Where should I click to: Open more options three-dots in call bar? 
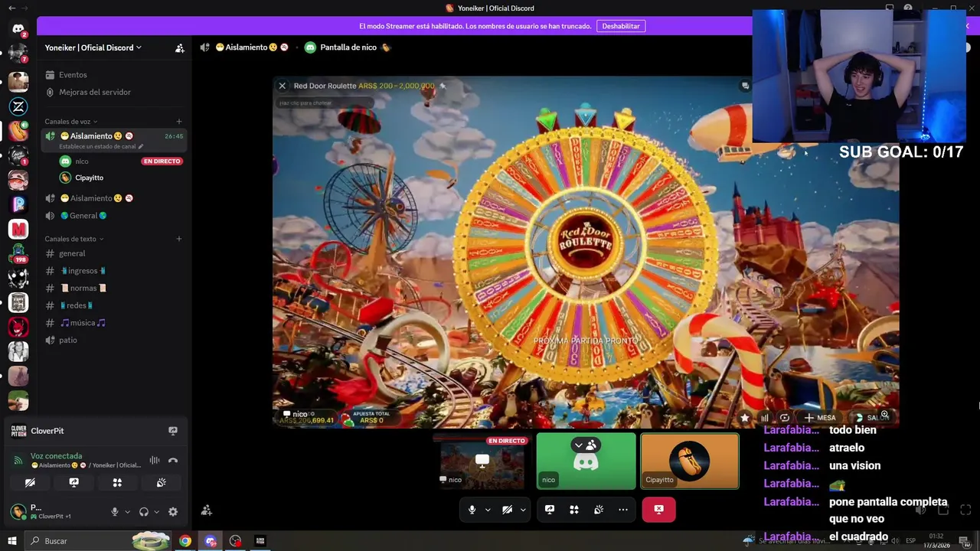coord(623,510)
